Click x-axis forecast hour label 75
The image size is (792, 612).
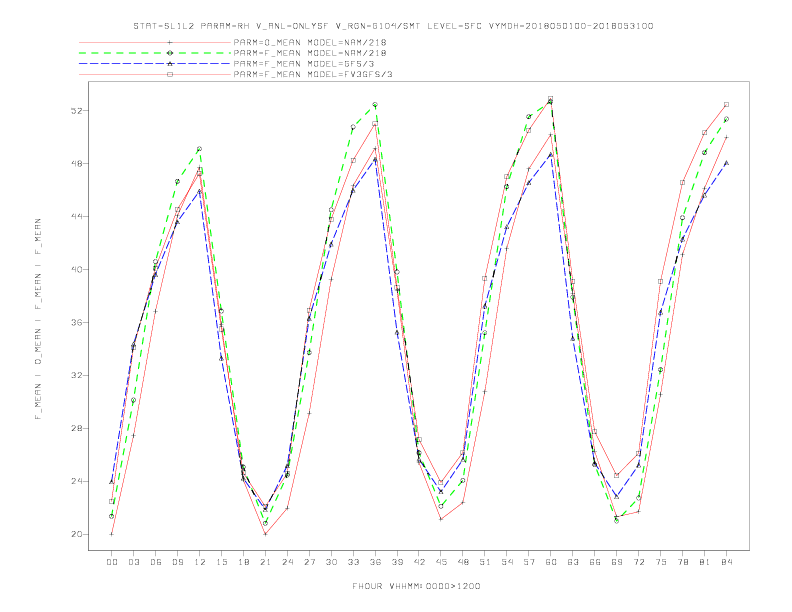(x=661, y=562)
